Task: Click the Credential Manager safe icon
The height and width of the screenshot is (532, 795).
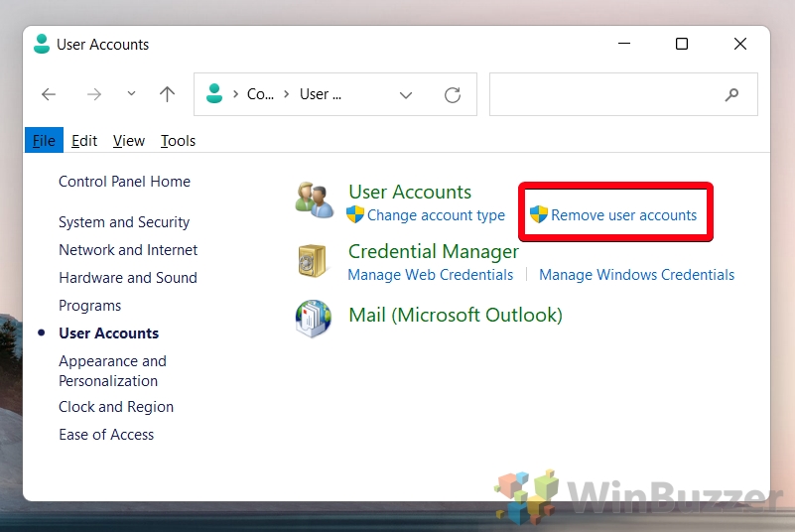Action: tap(312, 261)
